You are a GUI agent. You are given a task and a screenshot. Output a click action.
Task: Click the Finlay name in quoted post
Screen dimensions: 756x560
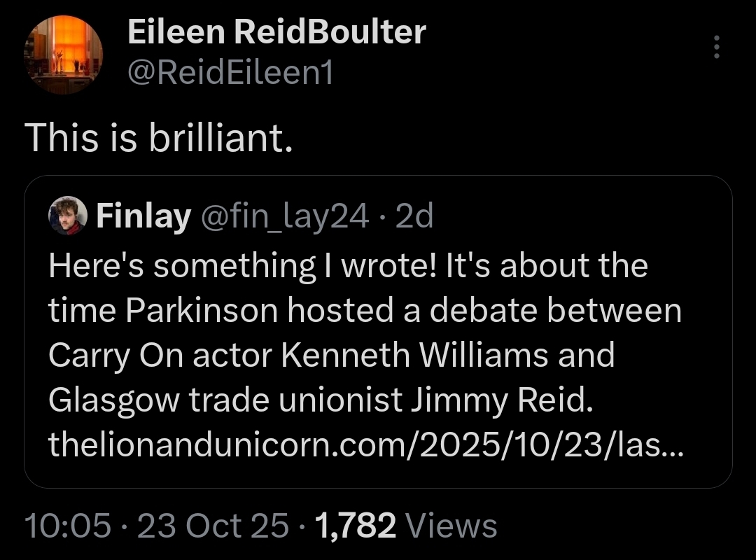(143, 217)
